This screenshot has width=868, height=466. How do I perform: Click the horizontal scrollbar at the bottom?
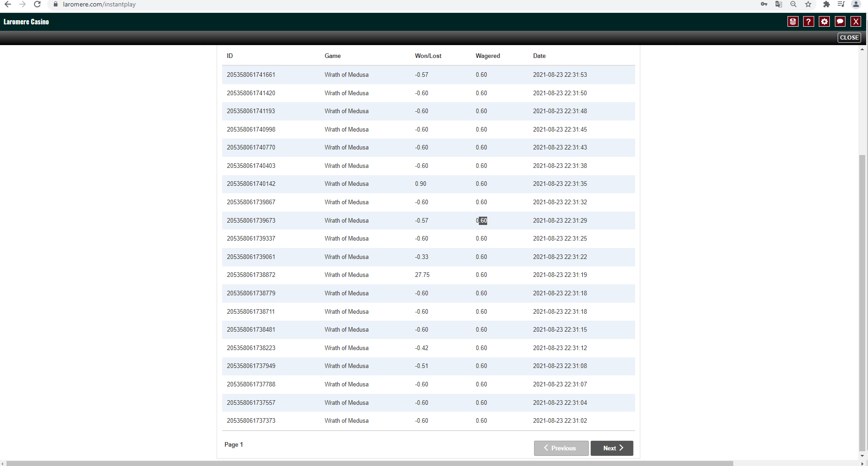(x=368, y=463)
